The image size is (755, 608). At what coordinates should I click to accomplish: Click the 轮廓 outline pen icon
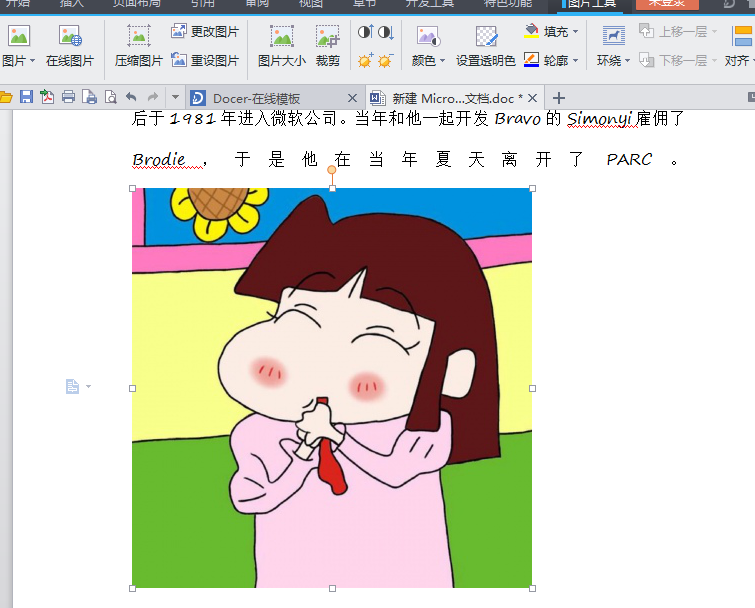pyautogui.click(x=531, y=60)
